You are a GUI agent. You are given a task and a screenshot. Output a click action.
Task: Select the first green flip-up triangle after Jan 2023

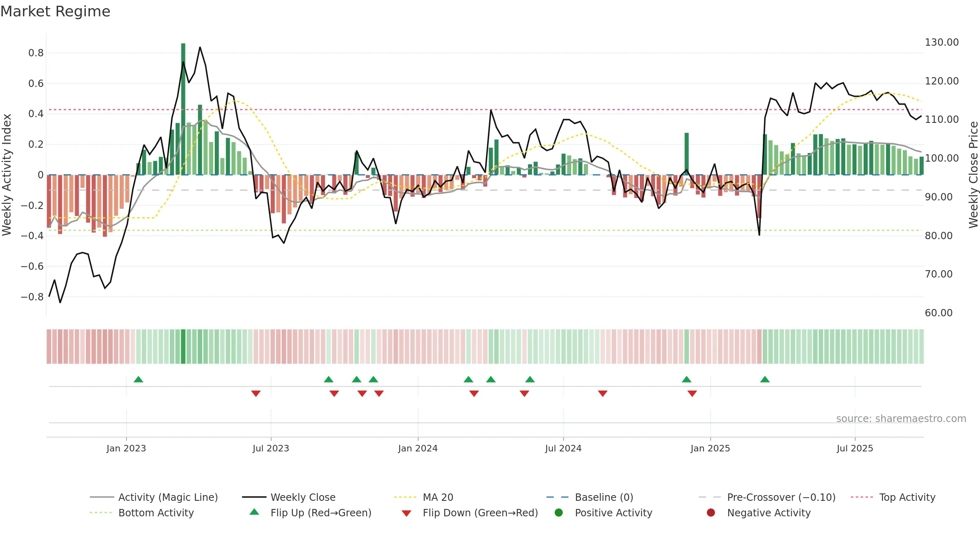(138, 380)
